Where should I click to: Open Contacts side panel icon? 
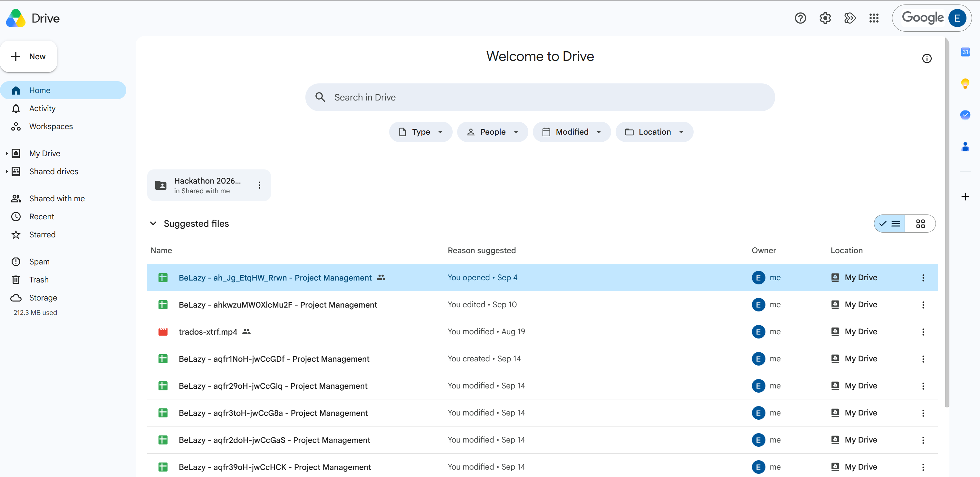(x=965, y=147)
